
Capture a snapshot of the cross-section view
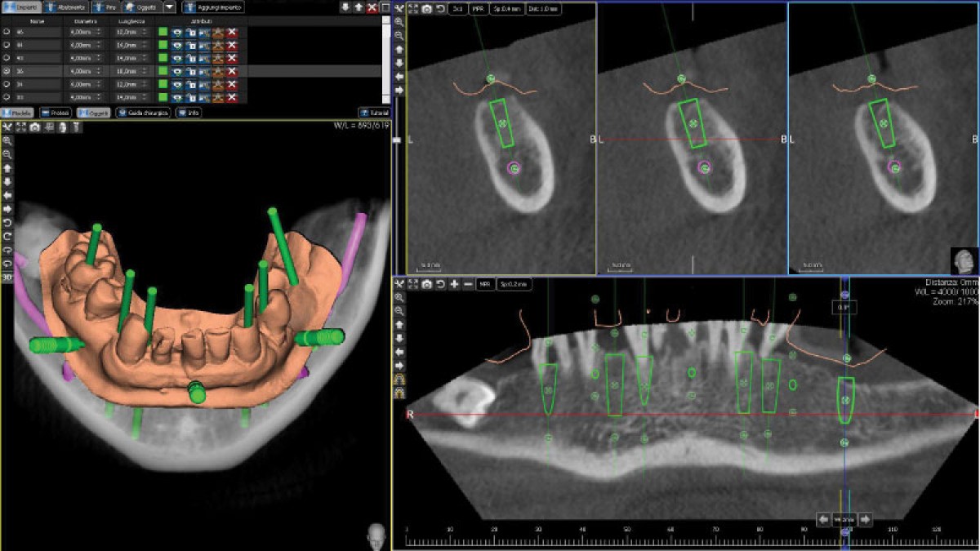[x=426, y=9]
